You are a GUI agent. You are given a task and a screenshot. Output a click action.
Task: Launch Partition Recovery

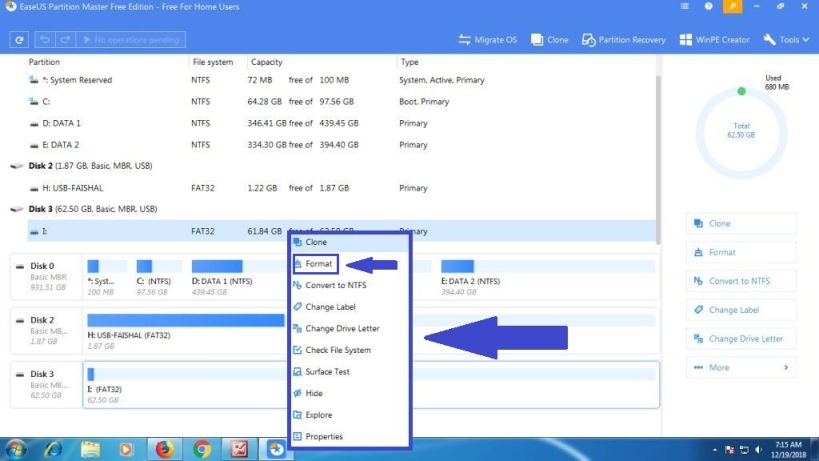624,40
